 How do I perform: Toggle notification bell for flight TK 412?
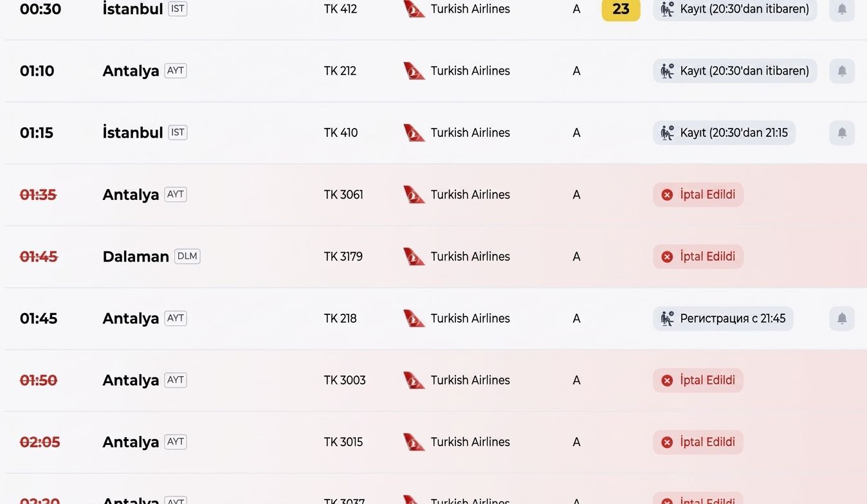tap(842, 9)
